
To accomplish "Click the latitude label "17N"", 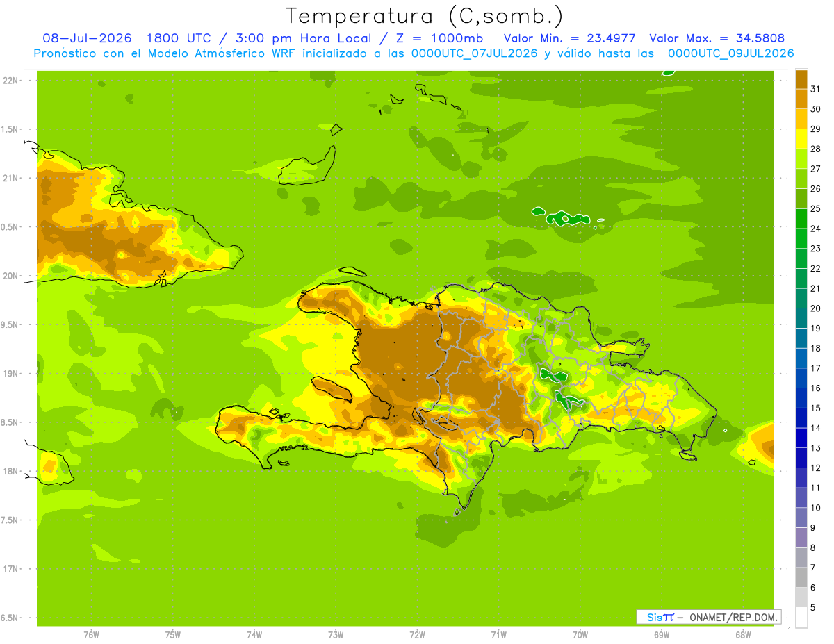I will pos(12,569).
